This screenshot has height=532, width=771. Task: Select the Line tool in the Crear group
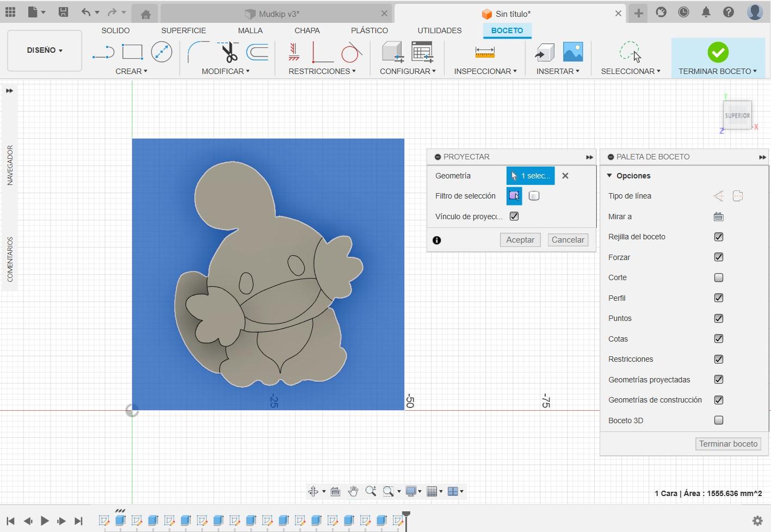pos(103,53)
